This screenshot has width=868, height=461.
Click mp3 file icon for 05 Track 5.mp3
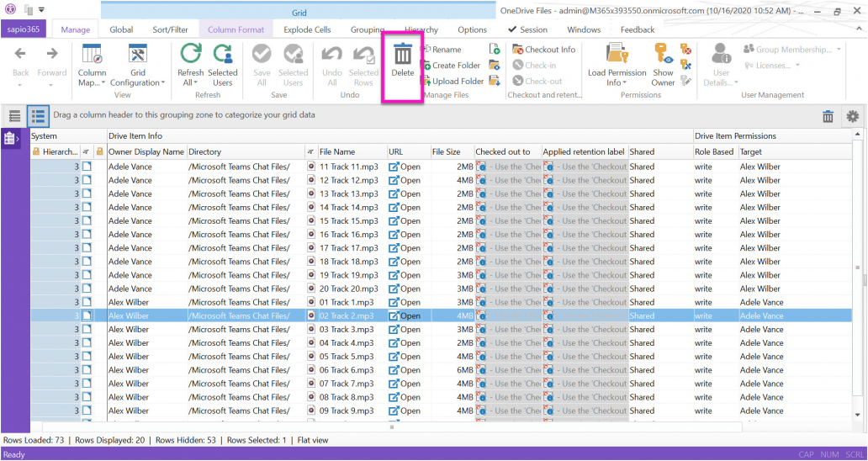pos(311,357)
